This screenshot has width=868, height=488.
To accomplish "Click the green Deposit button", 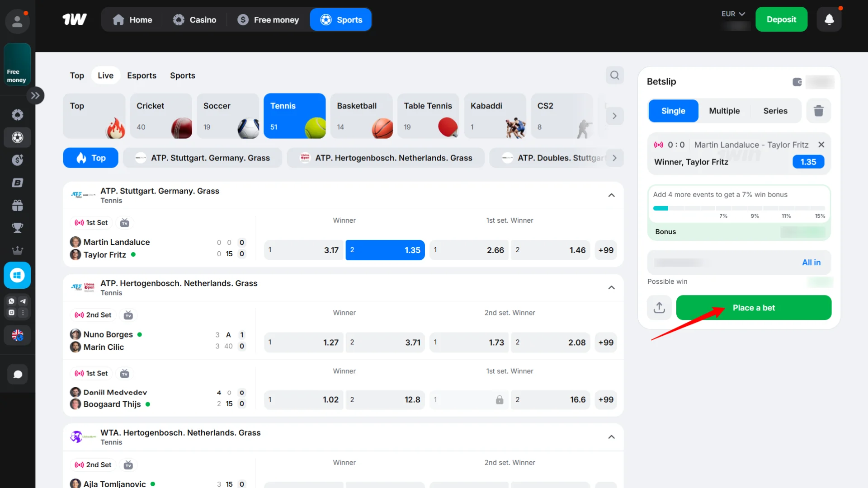I will (x=781, y=19).
